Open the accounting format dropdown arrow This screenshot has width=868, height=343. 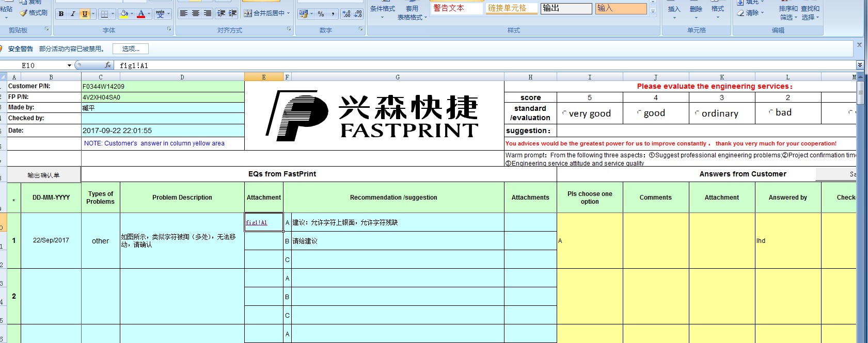coord(311,14)
